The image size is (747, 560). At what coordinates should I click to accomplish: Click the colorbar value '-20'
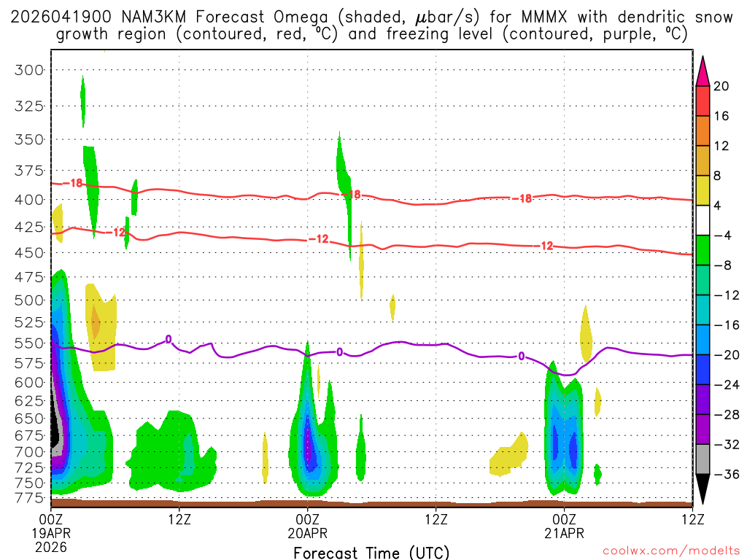[x=727, y=355]
